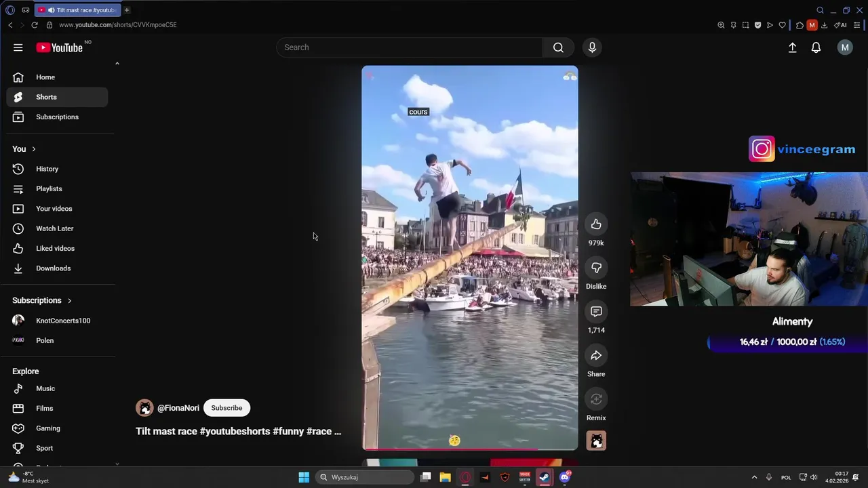Viewport: 868px width, 488px height.
Task: Open Watch Later list
Action: coord(57,228)
